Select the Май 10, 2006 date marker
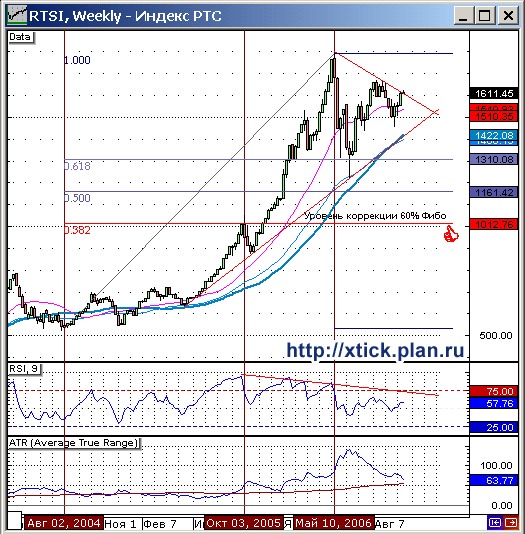 (x=333, y=523)
